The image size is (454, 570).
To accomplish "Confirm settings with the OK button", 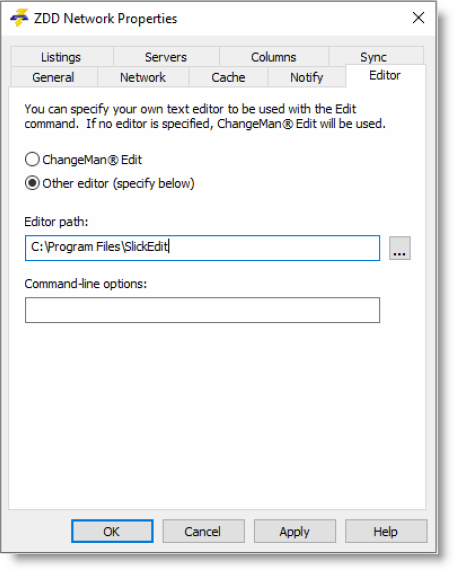I will 112,531.
